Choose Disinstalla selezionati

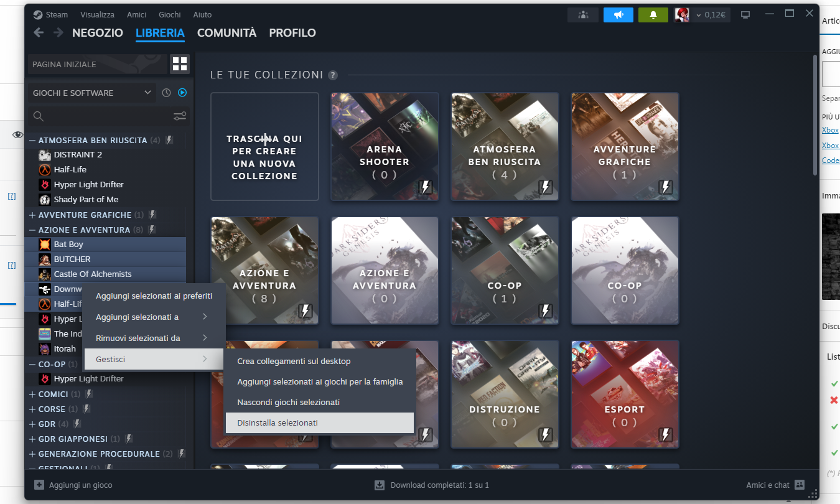pos(320,423)
